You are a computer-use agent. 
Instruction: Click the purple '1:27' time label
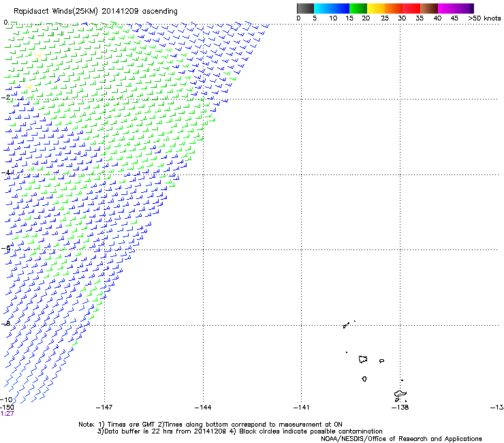pyautogui.click(x=7, y=414)
